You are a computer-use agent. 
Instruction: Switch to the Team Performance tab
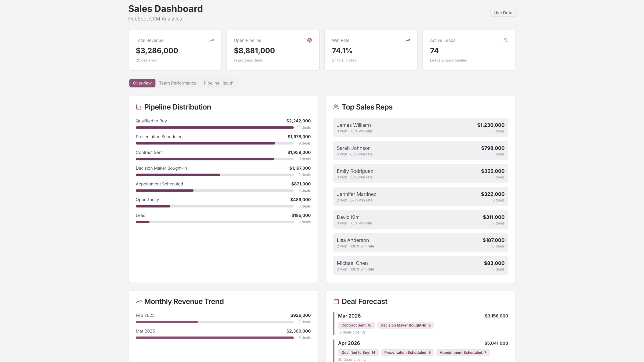click(178, 83)
